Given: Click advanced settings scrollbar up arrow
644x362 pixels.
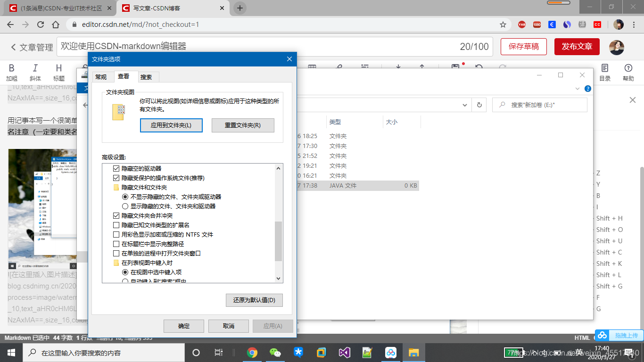Looking at the screenshot, I should pos(278,168).
